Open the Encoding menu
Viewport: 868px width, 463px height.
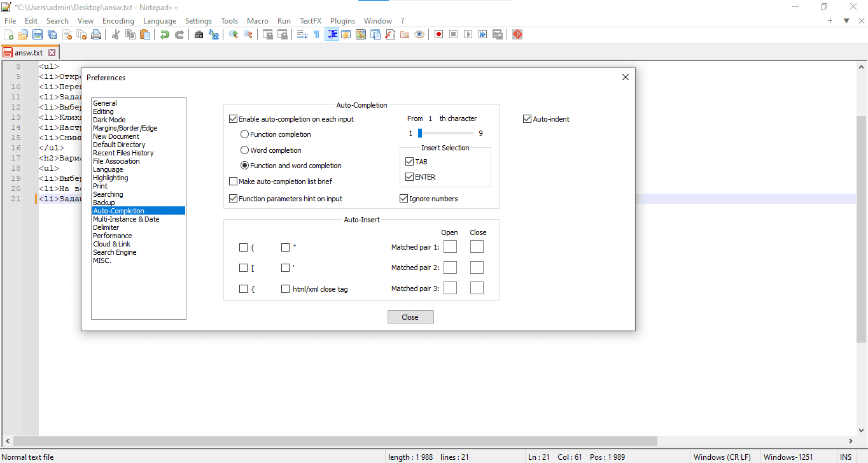[118, 21]
